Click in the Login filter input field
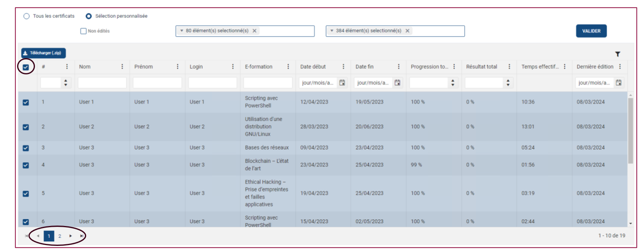644x252 pixels. coord(213,83)
